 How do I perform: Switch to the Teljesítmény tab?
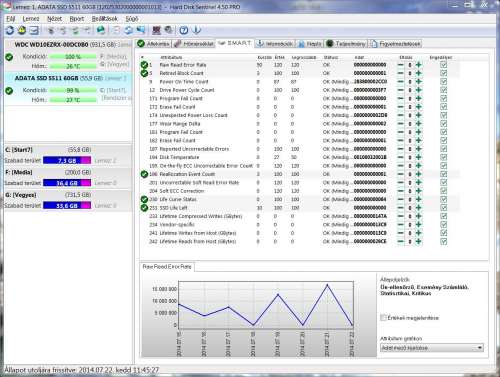[x=346, y=44]
